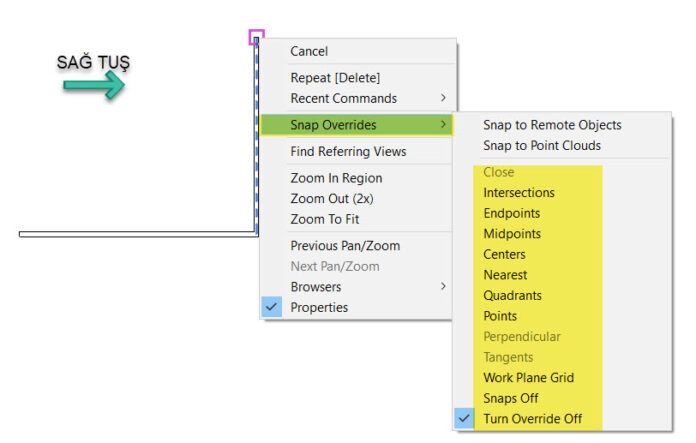
Task: Select Find Referring Views
Action: 348,151
